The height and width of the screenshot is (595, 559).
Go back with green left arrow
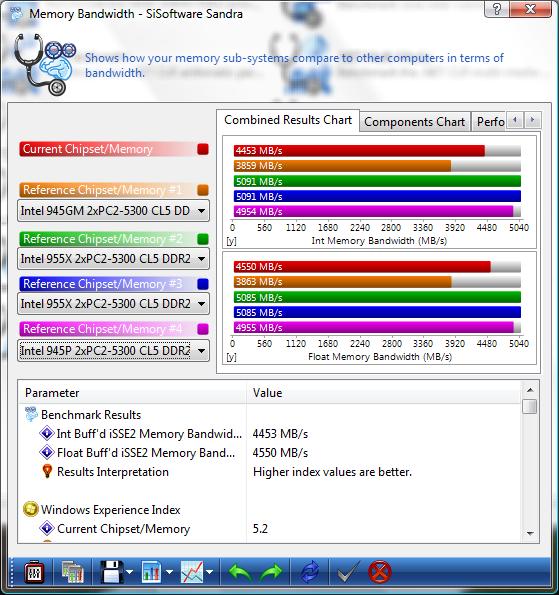tap(240, 572)
